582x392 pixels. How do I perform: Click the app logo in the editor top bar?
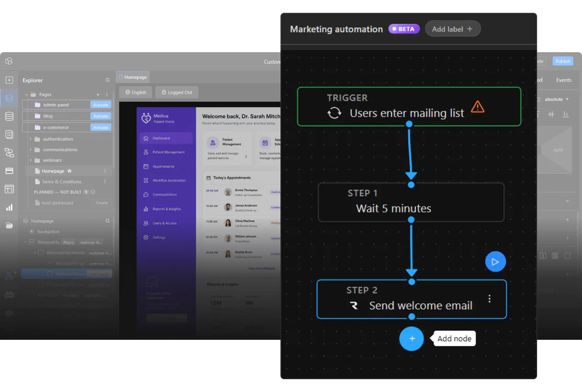(9, 61)
